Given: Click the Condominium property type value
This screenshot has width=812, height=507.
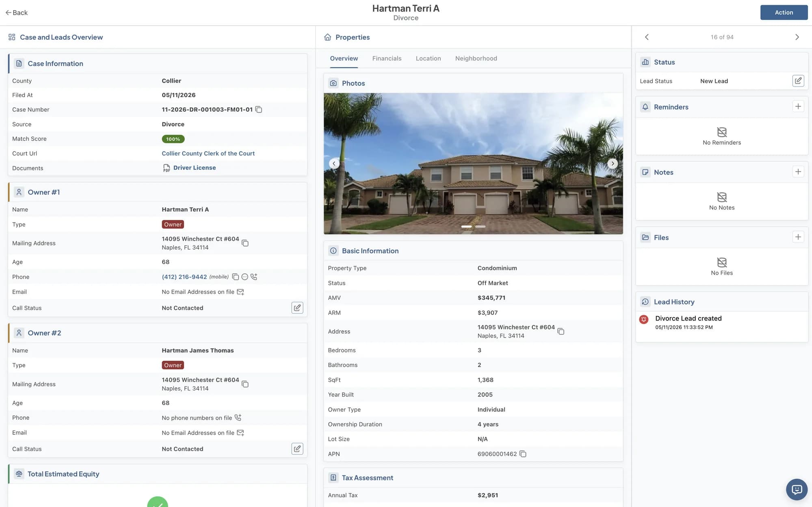Looking at the screenshot, I should coord(497,268).
